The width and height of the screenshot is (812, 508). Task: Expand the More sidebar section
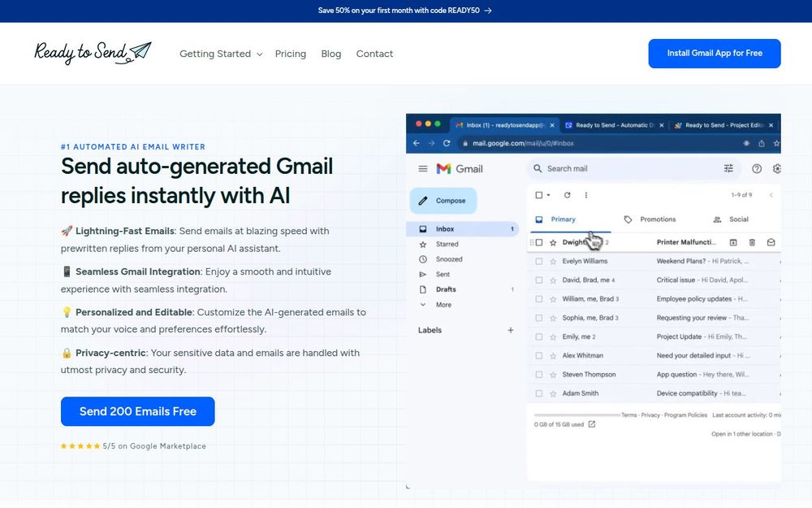pyautogui.click(x=443, y=305)
